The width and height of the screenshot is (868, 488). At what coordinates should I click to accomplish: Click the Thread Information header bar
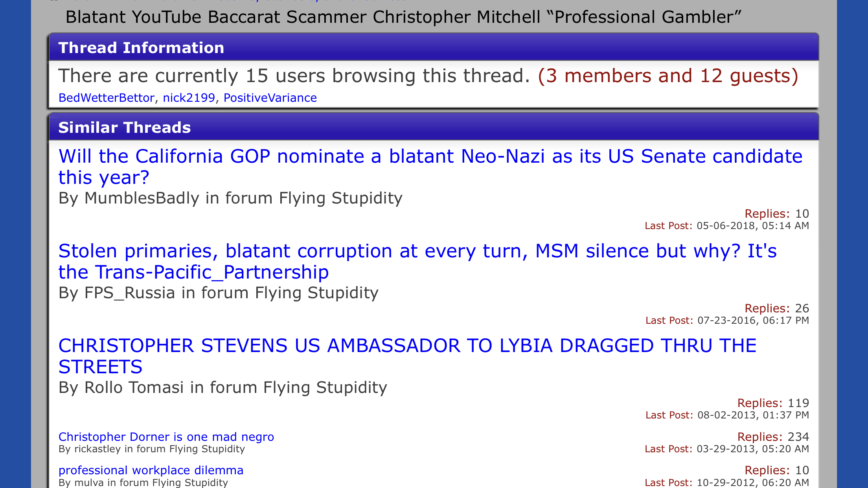[x=434, y=48]
